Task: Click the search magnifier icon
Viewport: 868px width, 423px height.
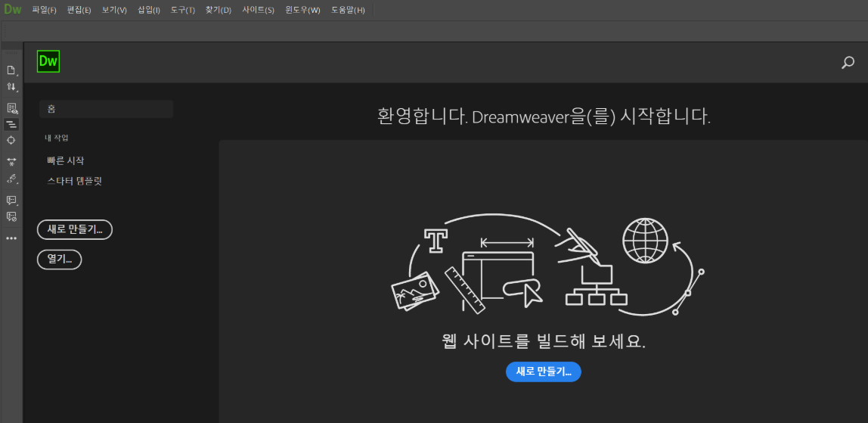Action: pos(848,63)
